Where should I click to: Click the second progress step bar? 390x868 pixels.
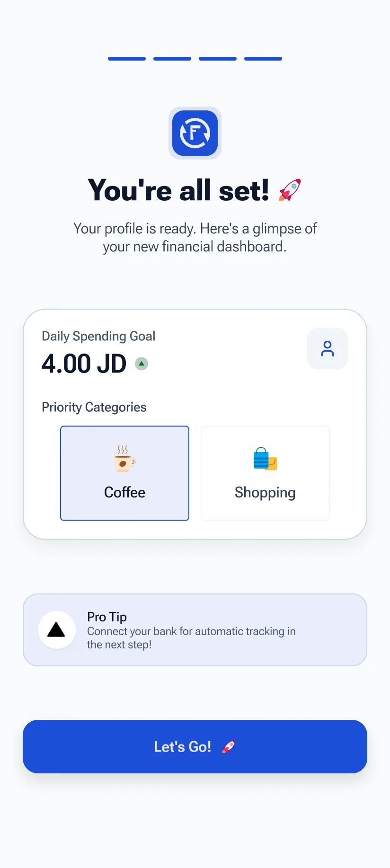(172, 59)
